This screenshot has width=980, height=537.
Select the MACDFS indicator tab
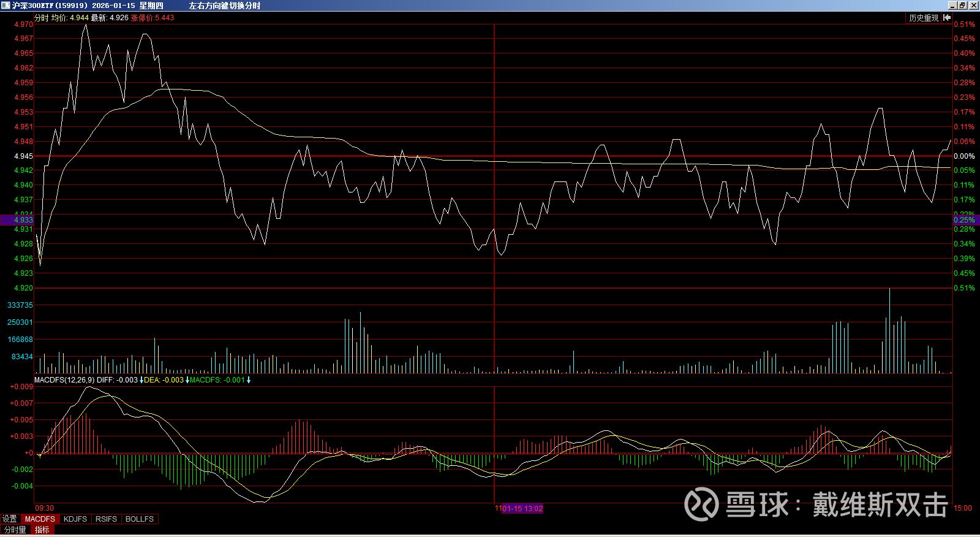coord(40,519)
